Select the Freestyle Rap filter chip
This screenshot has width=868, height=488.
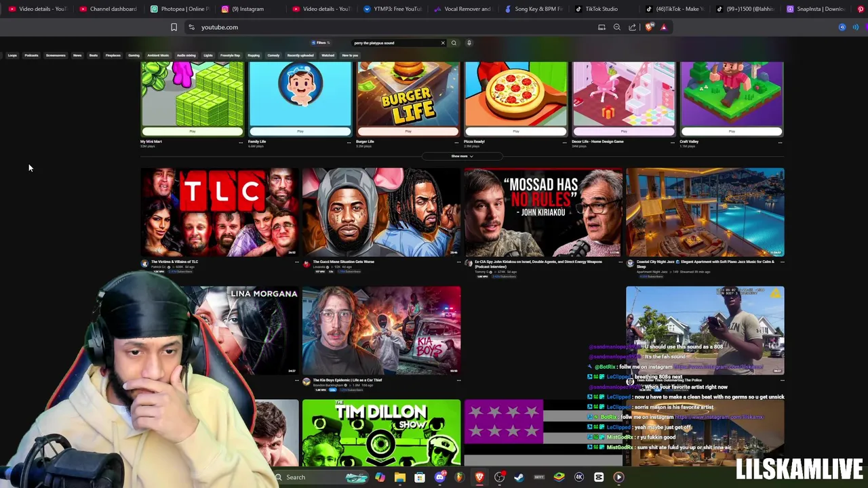click(230, 56)
